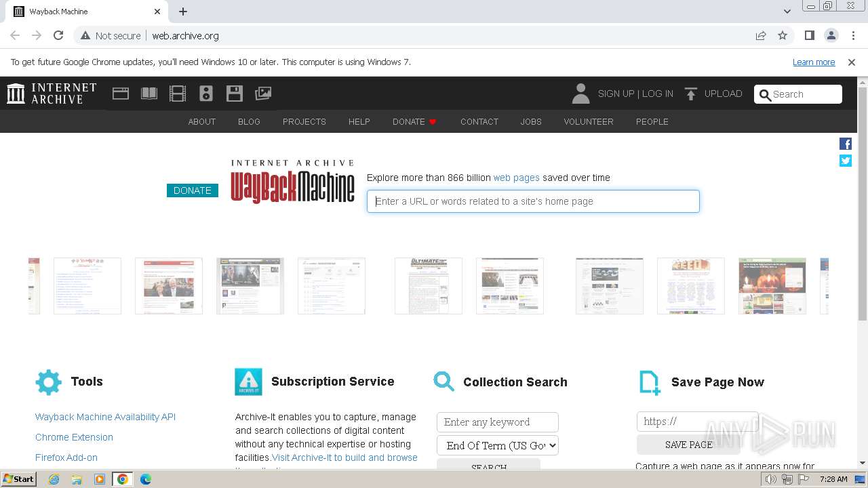Click the teal DONATE button
The width and height of the screenshot is (868, 488).
click(193, 190)
